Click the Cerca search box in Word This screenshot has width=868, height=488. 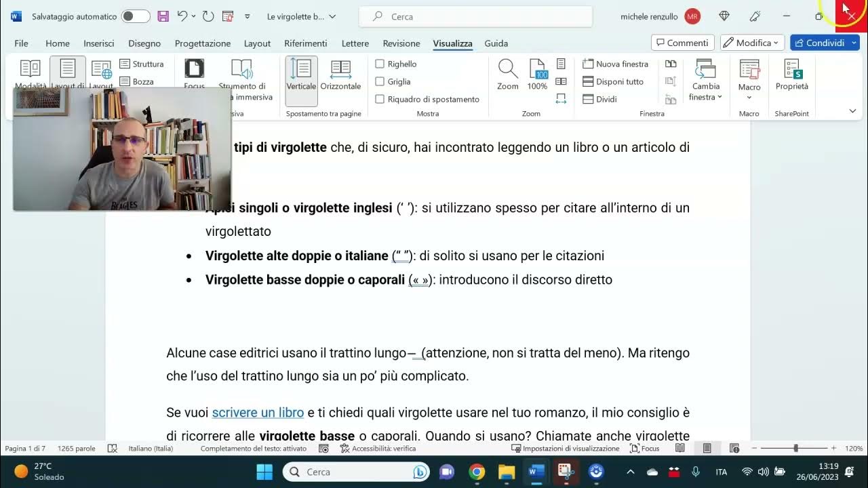pyautogui.click(x=475, y=16)
